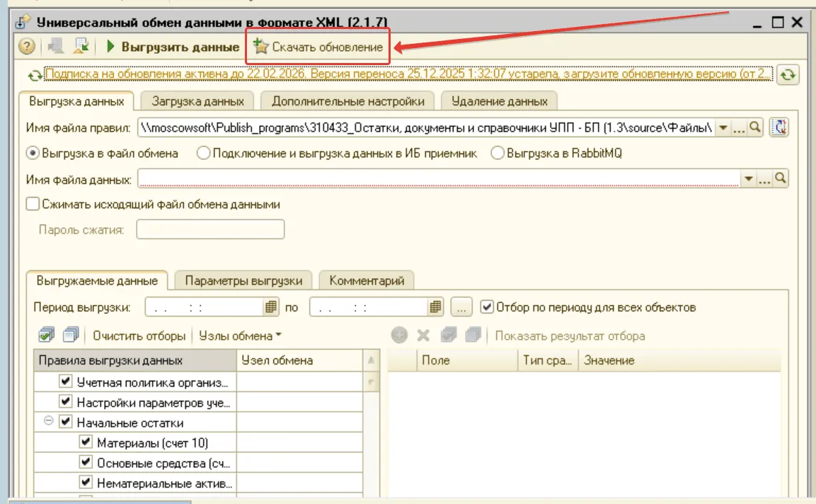
Task: Click the green refresh icon beside subscription notice
Action: click(787, 74)
